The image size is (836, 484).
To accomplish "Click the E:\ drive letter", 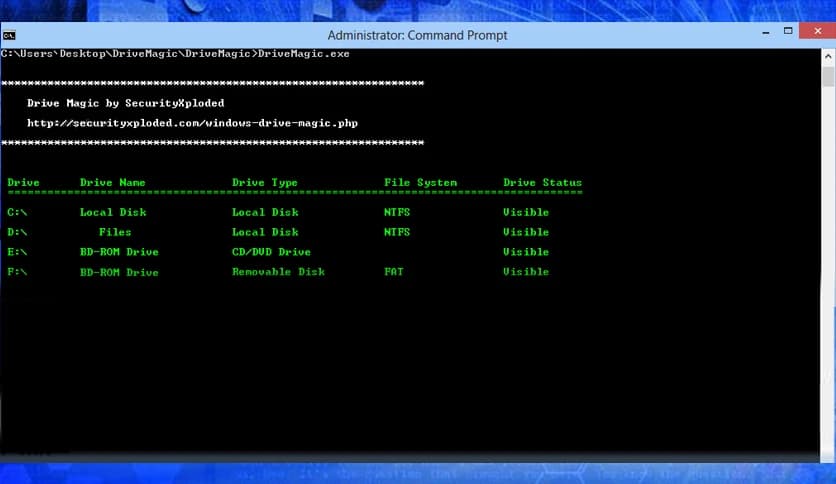I will [17, 252].
